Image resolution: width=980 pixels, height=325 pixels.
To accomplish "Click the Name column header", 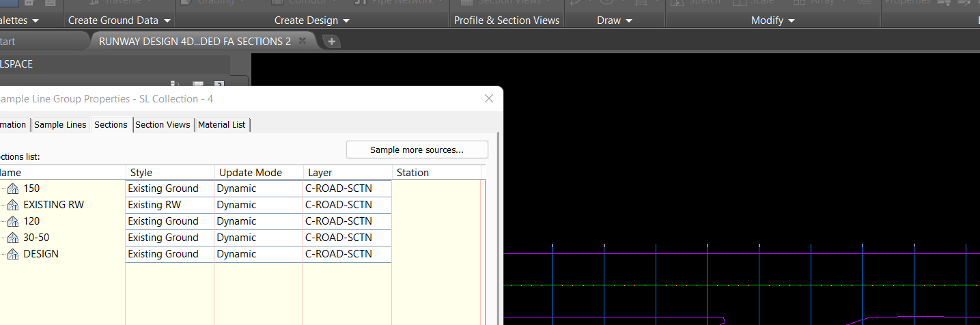I will pos(63,173).
